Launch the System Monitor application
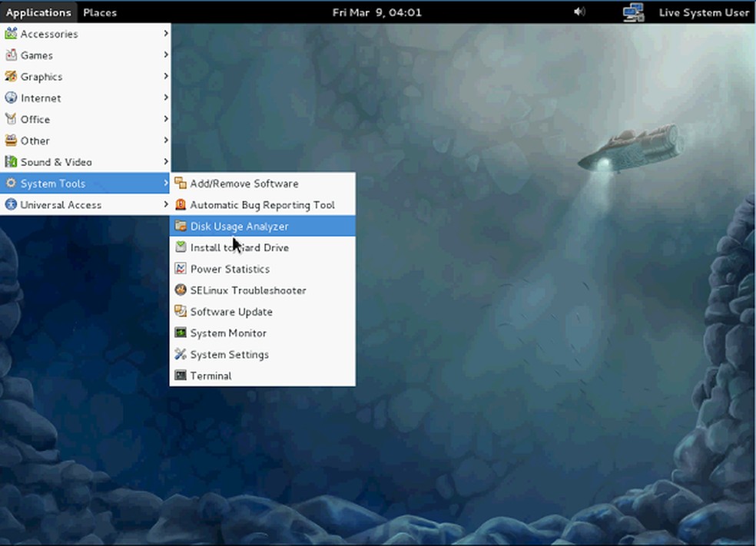The width and height of the screenshot is (756, 546). pos(228,333)
